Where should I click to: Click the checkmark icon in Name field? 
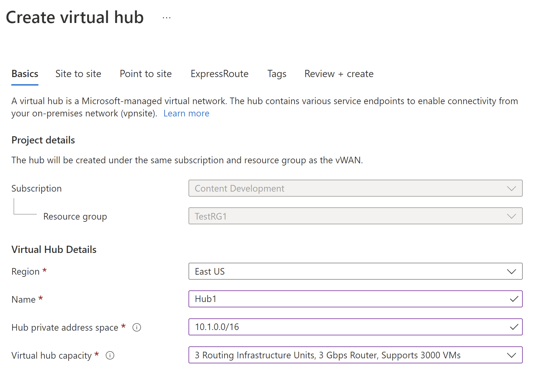(514, 299)
